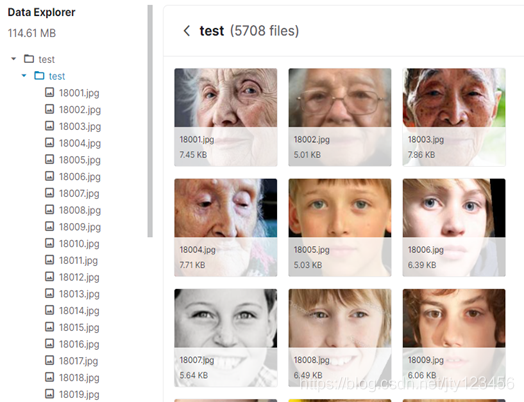Collapse the nested blue test folder arrow
Screen dimensions: 524x402
tap(24, 76)
